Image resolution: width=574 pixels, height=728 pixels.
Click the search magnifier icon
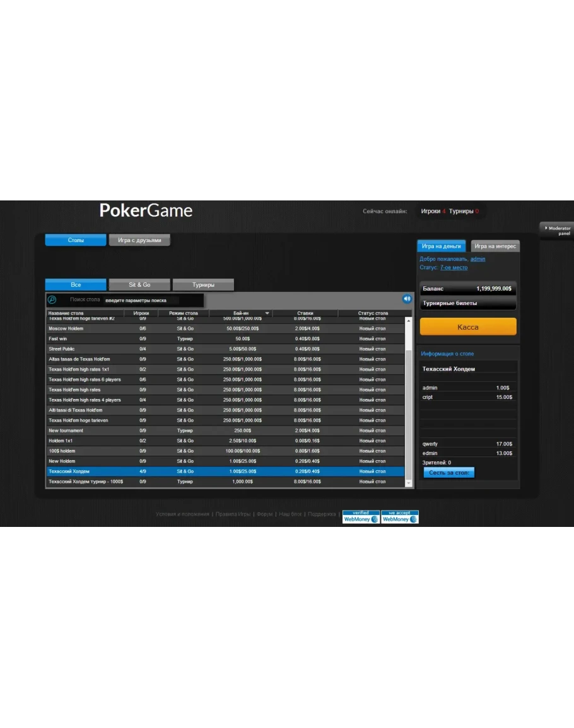[x=52, y=300]
